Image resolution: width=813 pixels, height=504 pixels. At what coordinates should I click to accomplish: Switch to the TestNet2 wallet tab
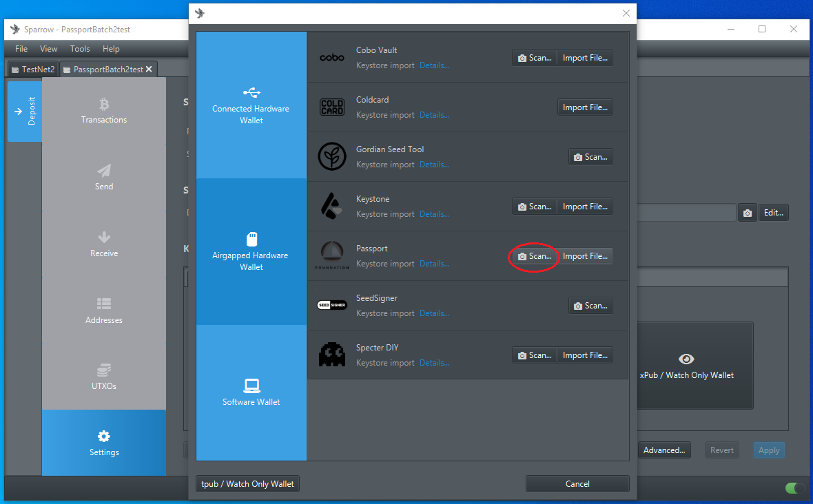(x=33, y=70)
